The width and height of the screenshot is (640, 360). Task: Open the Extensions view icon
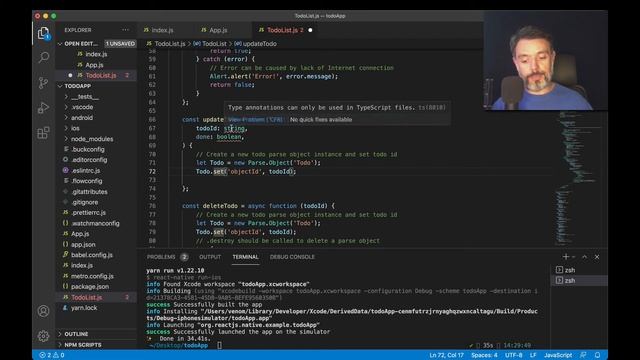click(43, 133)
